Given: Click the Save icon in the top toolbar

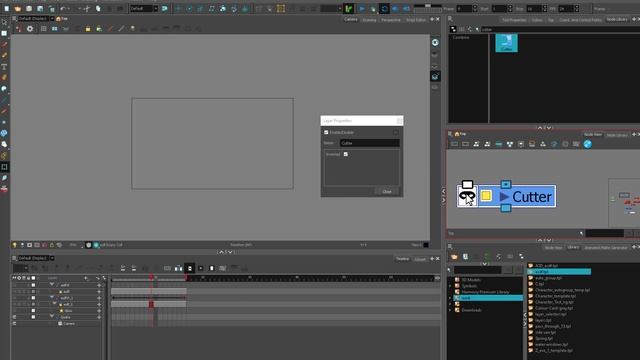Looking at the screenshot, I should [x=29, y=8].
